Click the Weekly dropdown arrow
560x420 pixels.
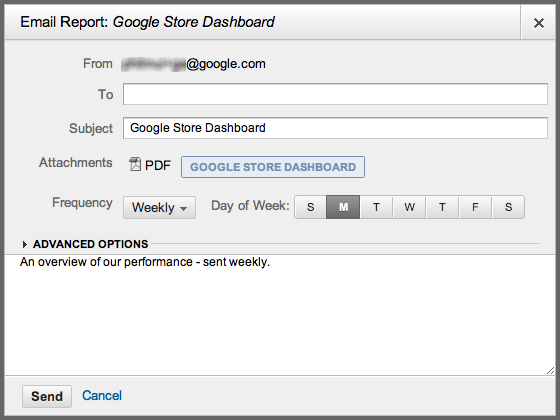184,209
